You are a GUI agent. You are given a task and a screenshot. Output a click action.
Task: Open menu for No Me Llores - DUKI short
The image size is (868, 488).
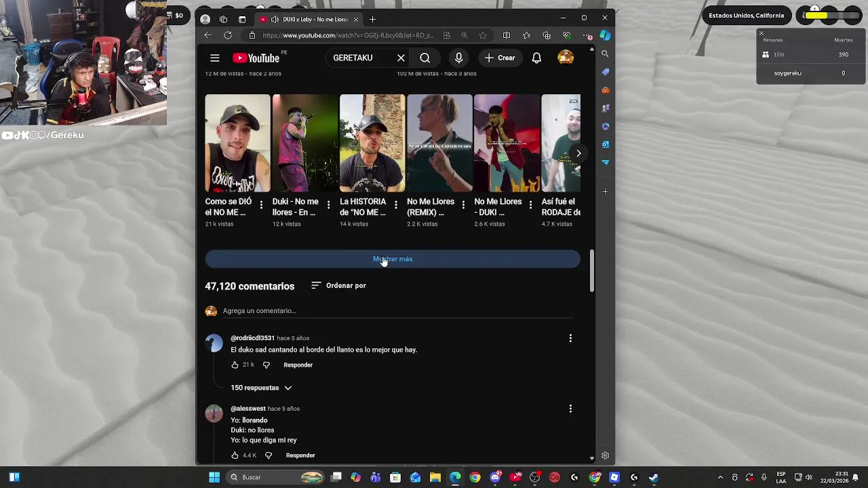click(530, 204)
